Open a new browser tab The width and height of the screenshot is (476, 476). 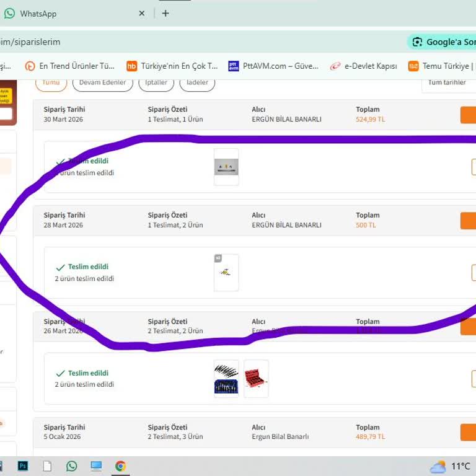(165, 14)
